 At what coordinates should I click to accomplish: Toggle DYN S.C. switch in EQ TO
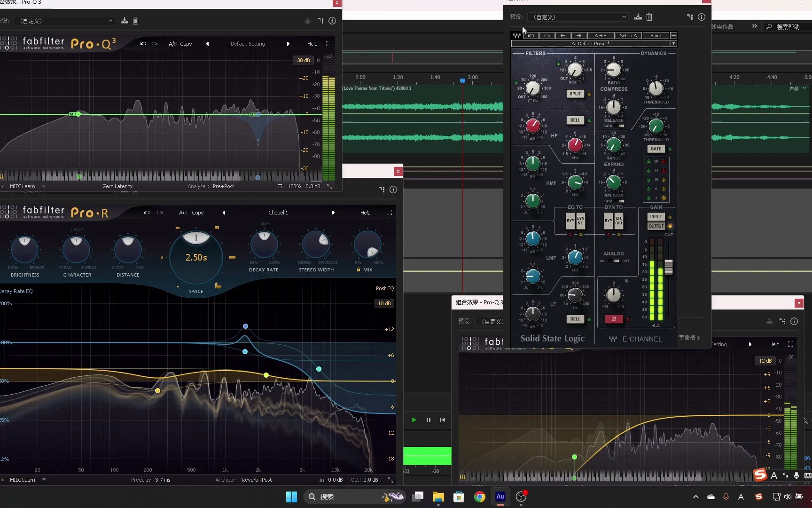(x=580, y=221)
